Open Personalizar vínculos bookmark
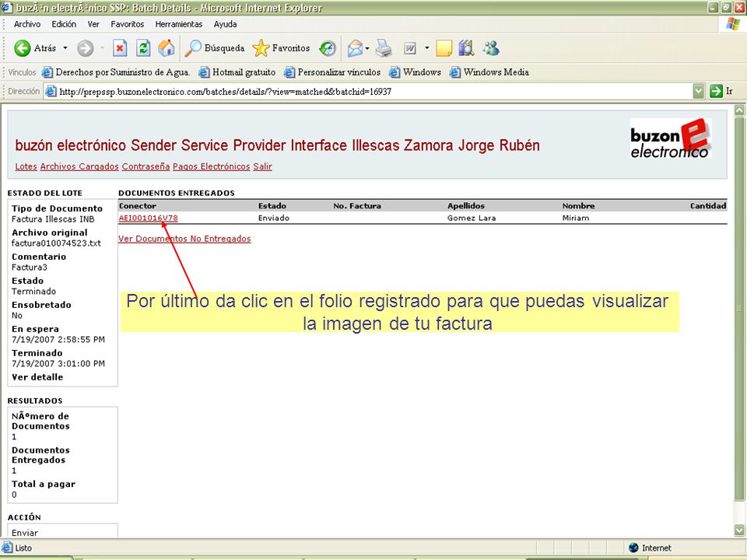 (332, 72)
